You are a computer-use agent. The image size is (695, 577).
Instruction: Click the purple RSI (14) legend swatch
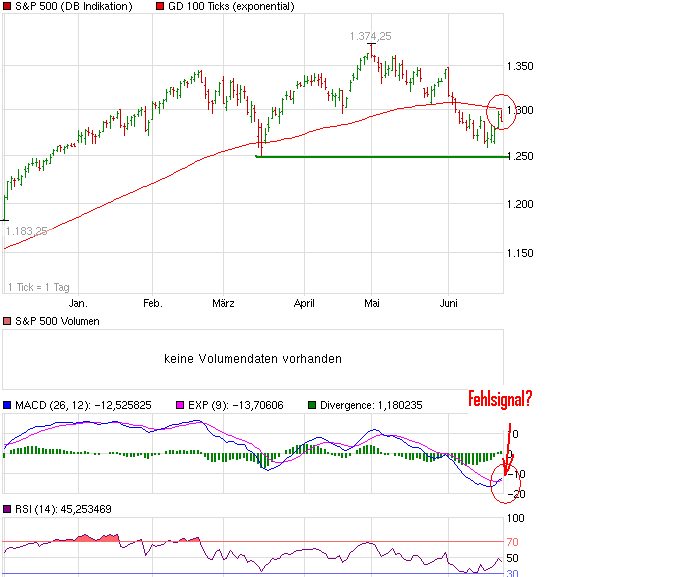[x=7, y=509]
